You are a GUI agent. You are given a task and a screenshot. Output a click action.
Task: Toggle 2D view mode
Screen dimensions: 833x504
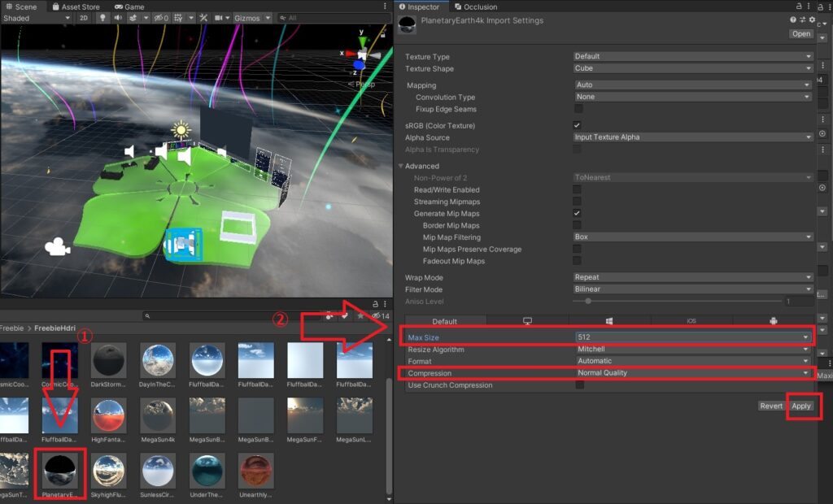click(x=85, y=18)
